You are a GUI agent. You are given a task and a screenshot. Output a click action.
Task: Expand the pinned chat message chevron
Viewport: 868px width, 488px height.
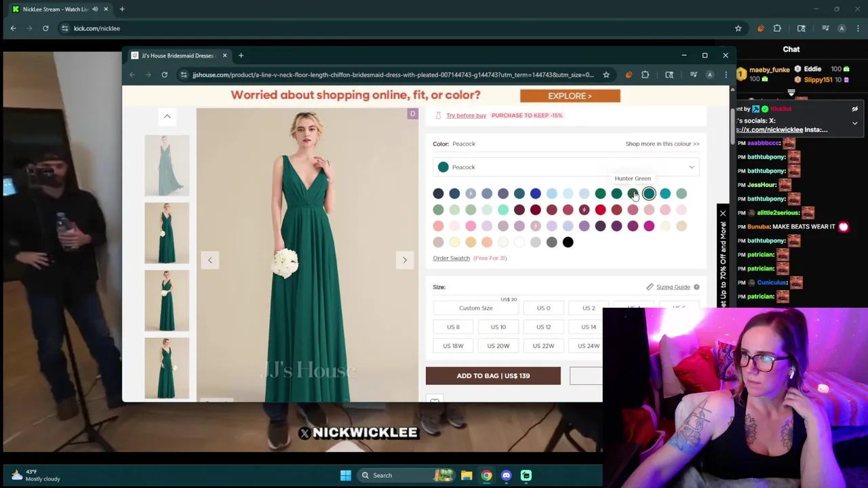854,123
